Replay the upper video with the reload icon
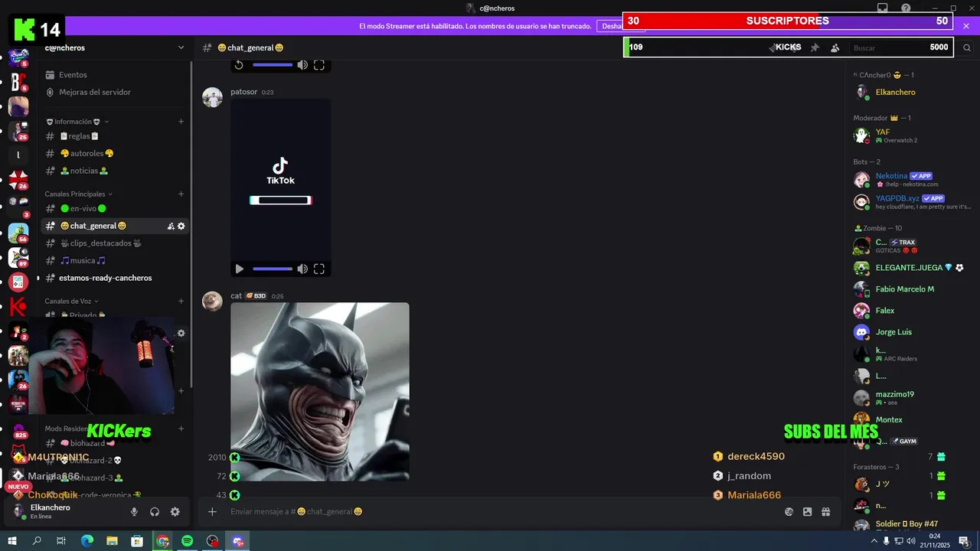 (239, 65)
